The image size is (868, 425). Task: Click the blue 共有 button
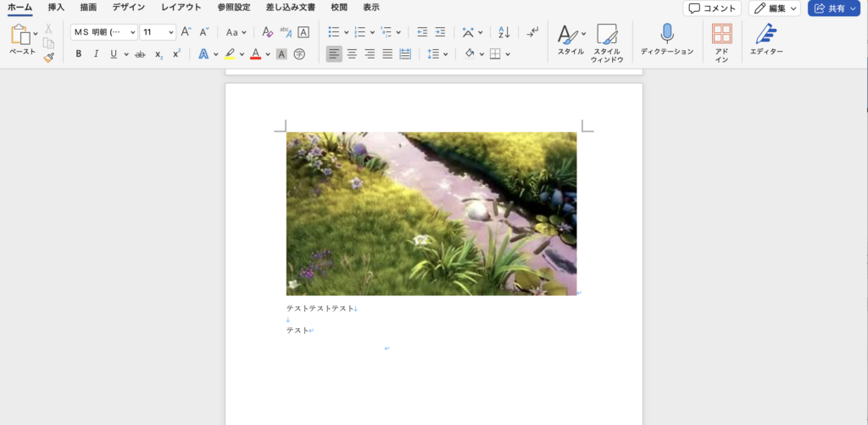point(834,8)
